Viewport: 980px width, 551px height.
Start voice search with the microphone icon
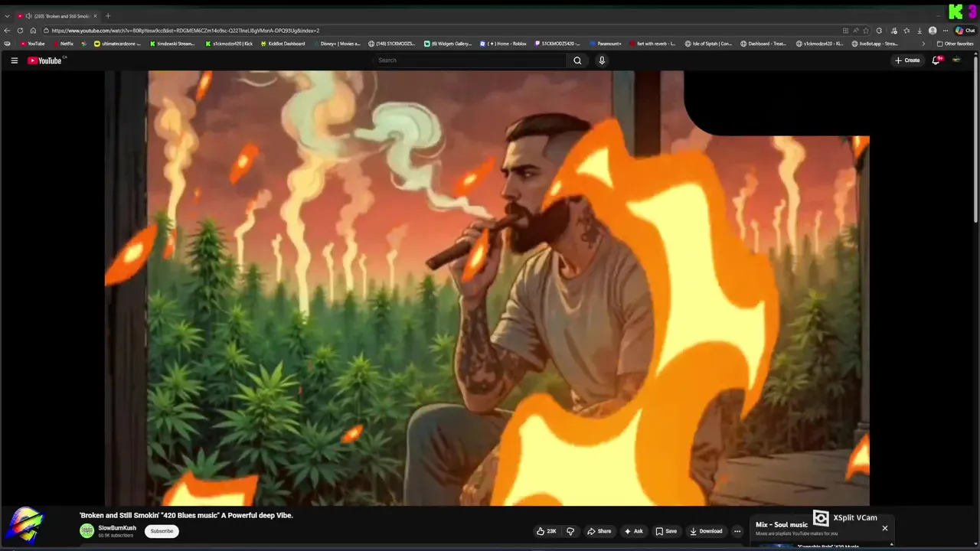tap(602, 60)
